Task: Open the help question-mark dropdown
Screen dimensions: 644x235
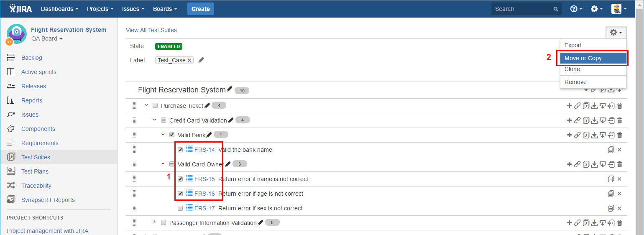Action: 576,9
